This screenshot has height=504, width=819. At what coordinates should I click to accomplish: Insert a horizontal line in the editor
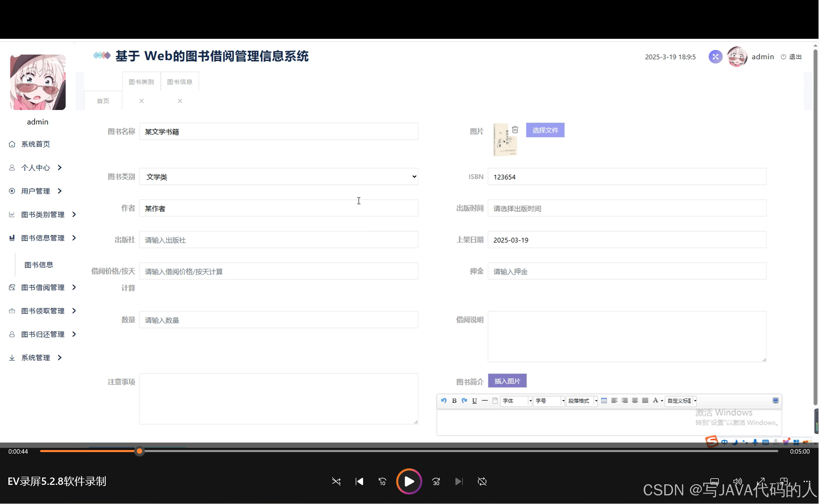[485, 400]
